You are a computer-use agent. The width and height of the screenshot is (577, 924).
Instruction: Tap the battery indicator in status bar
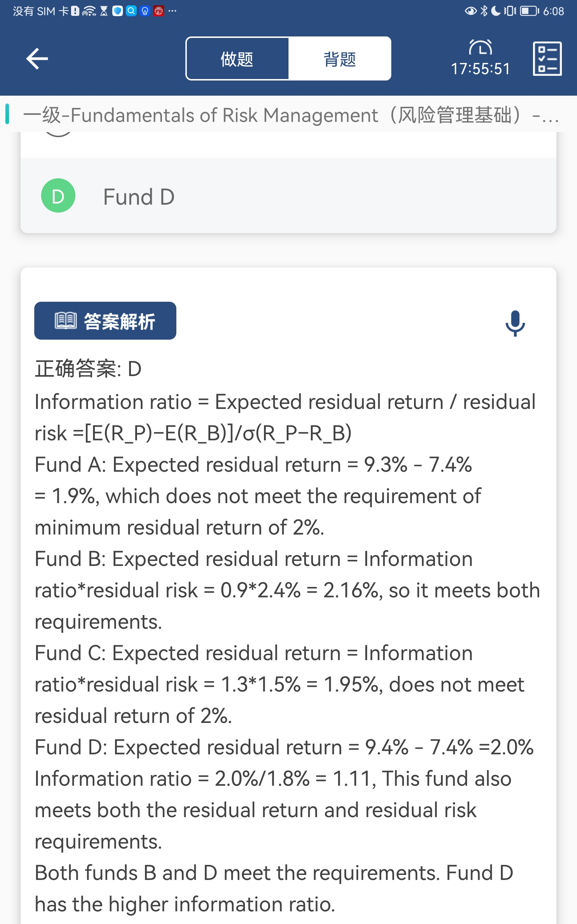pyautogui.click(x=529, y=11)
